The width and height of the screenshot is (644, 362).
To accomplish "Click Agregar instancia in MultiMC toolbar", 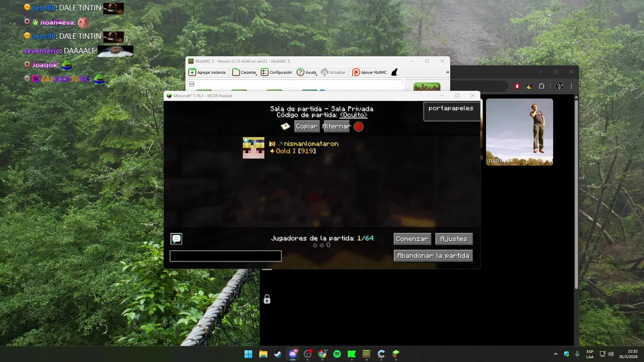I will point(207,72).
